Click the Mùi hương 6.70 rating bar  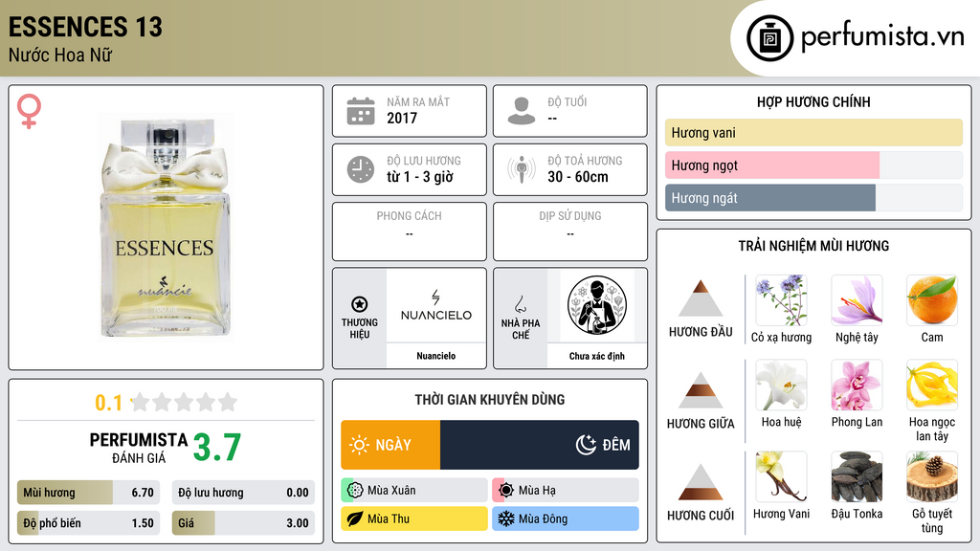(88, 493)
